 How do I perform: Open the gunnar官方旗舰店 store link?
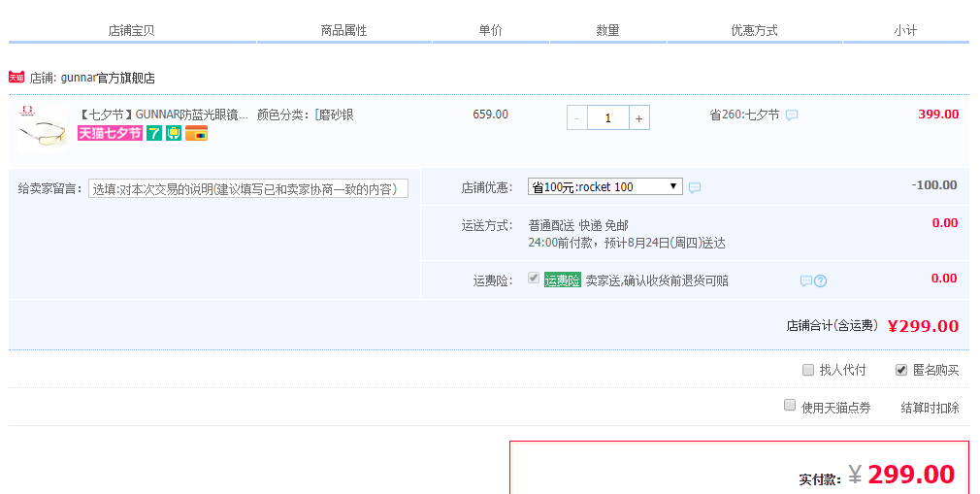pos(108,78)
